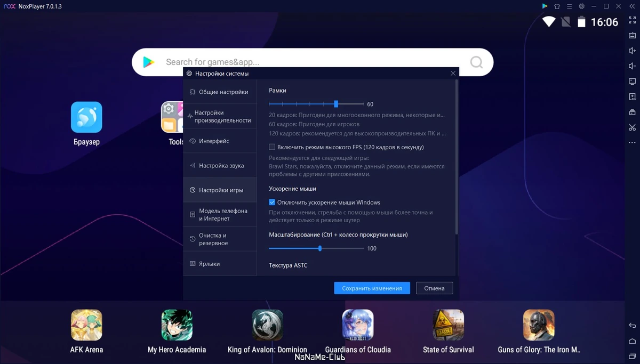Click the Ускорение мыши heading
This screenshot has width=640, height=364.
(292, 189)
